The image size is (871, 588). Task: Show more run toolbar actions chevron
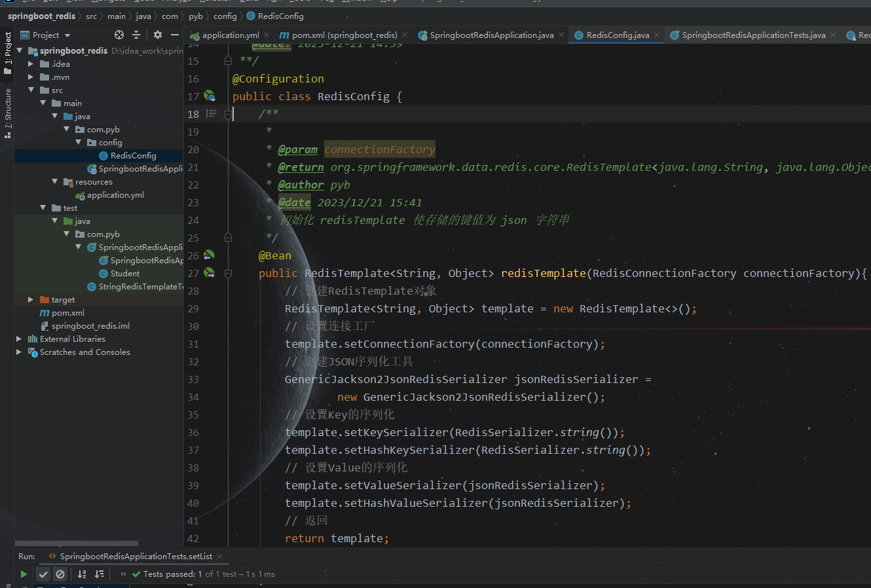pos(123,574)
